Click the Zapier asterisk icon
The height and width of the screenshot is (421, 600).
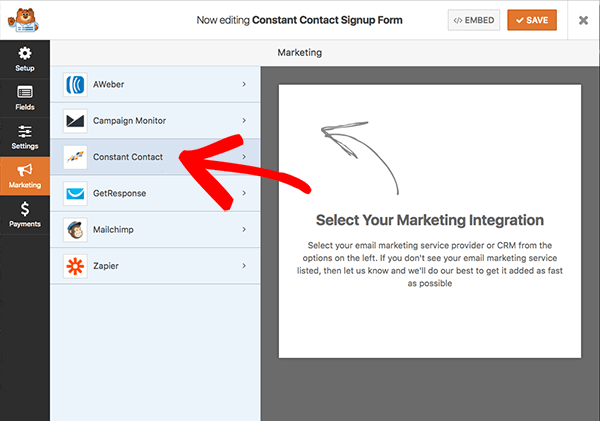tap(75, 265)
